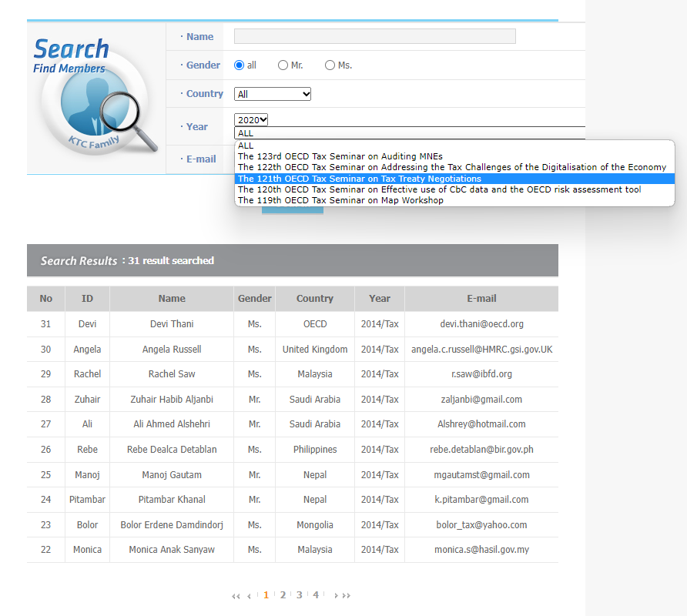687x616 pixels.
Task: Pick the 121st Seminar on Tax Treaty Negotiations
Action: 359,179
